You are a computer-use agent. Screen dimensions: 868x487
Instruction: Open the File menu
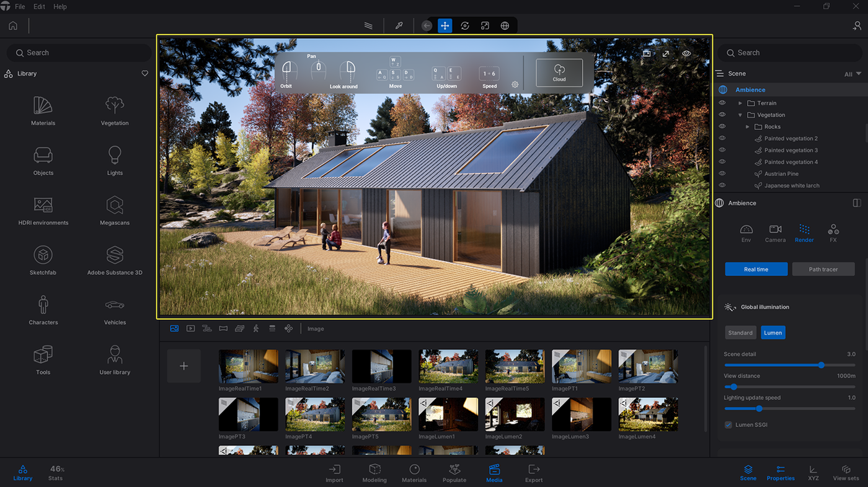click(20, 7)
